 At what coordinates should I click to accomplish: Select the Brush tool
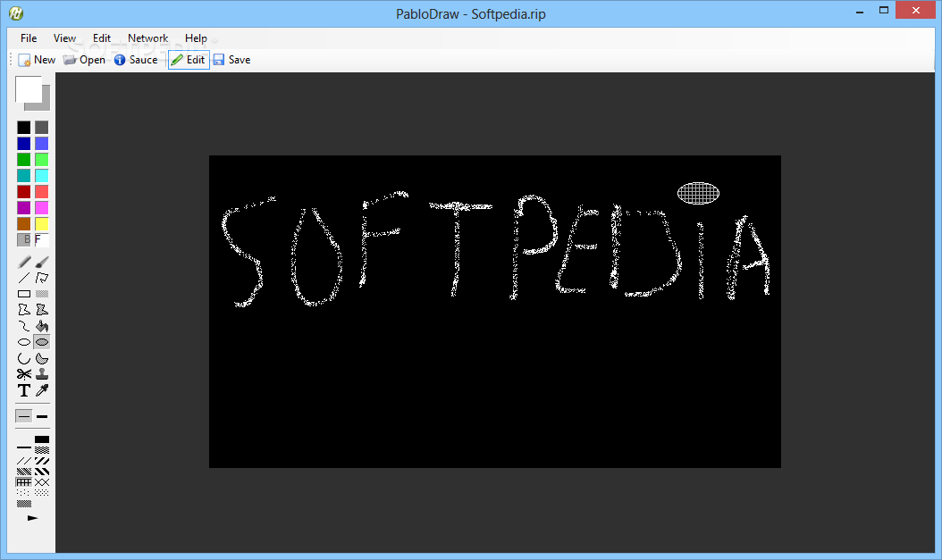tap(42, 262)
